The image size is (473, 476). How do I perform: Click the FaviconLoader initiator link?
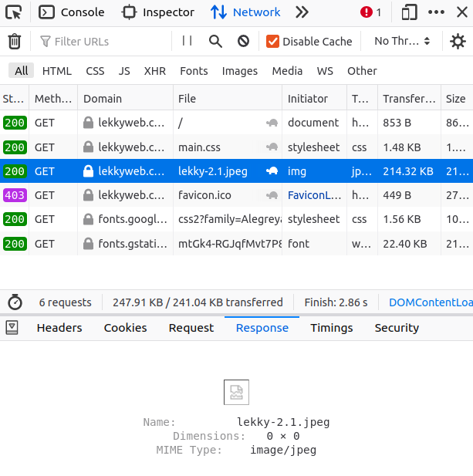[x=314, y=195]
